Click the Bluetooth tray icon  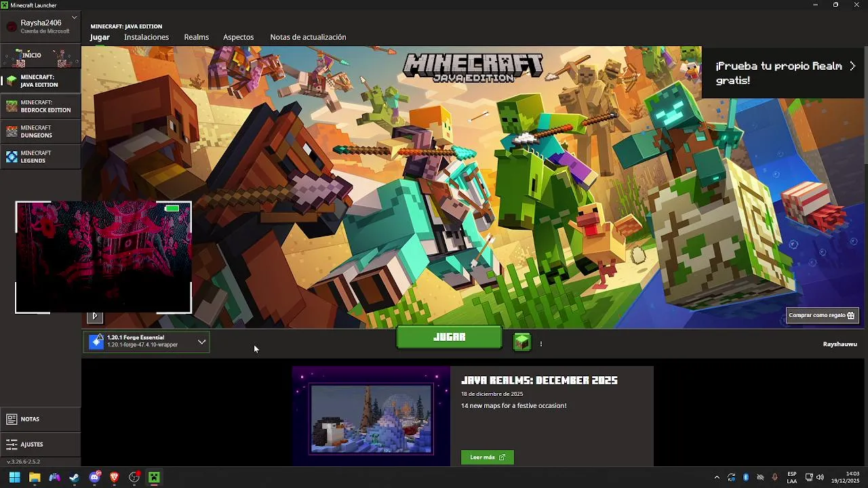746,477
